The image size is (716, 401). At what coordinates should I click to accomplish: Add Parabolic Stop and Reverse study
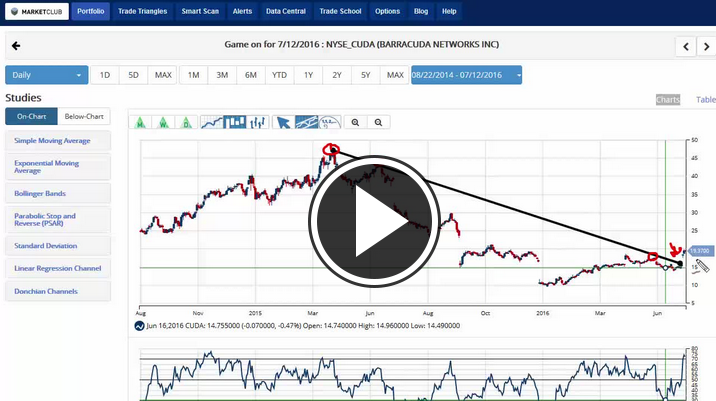(58, 220)
